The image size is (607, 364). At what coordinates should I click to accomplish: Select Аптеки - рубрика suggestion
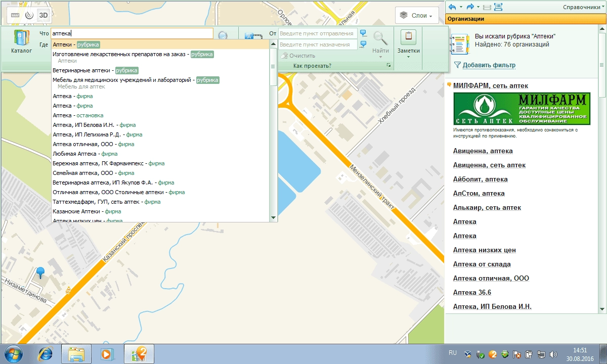pyautogui.click(x=161, y=44)
